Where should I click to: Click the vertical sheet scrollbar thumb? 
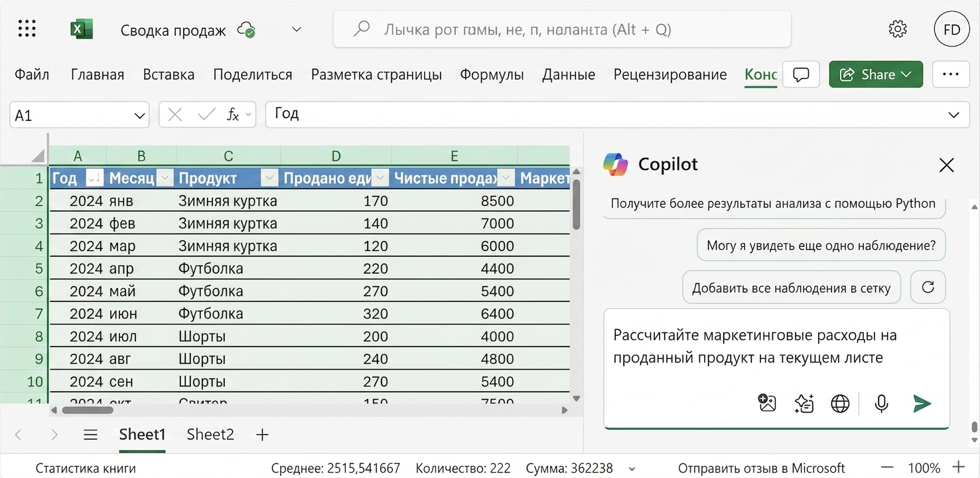coord(577,204)
